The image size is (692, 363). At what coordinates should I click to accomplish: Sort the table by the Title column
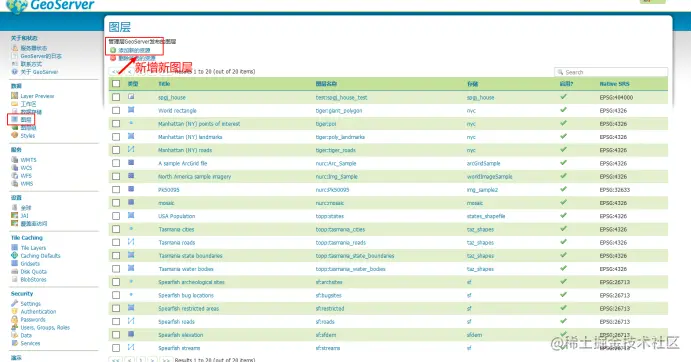coord(164,83)
